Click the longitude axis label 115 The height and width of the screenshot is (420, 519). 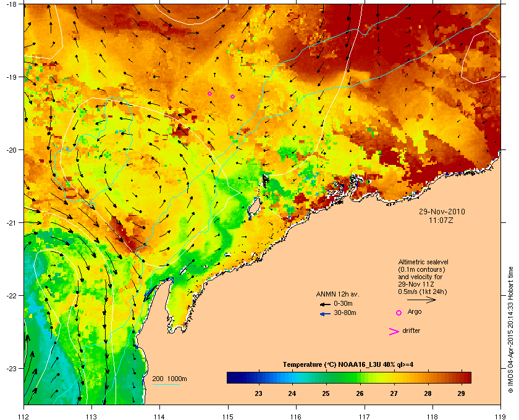coord(228,416)
